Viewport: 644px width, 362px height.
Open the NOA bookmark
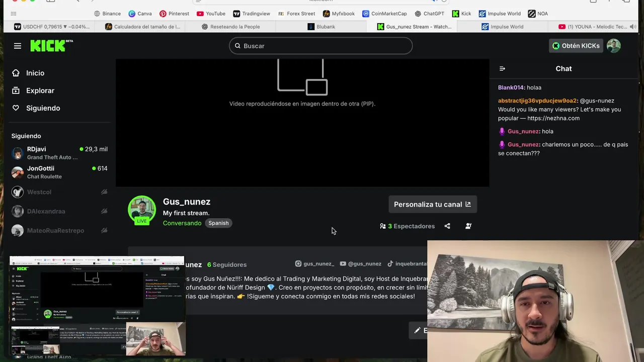538,14
